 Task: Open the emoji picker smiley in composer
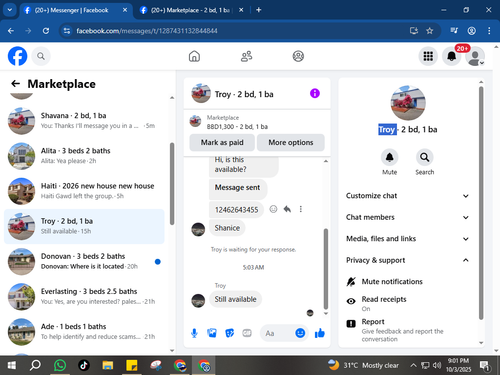coord(300,333)
